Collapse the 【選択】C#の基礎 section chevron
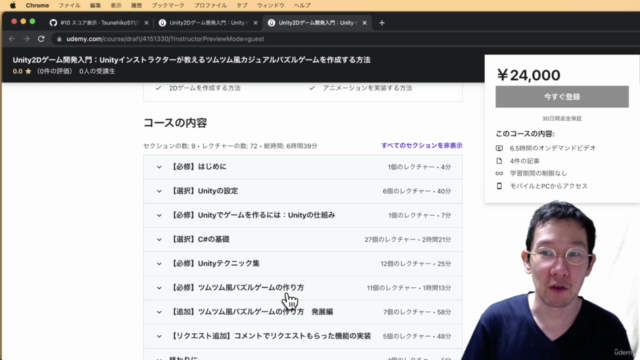 (159, 240)
